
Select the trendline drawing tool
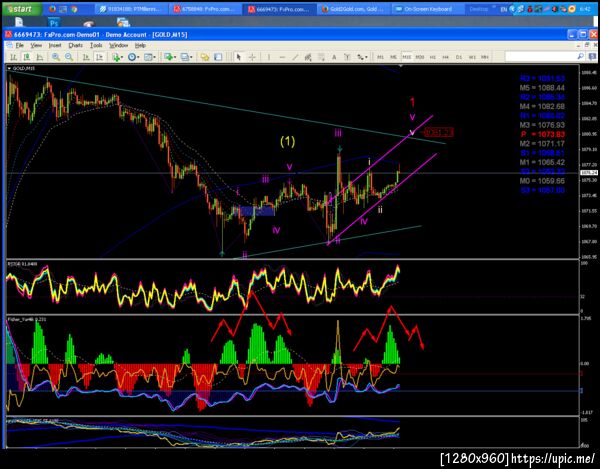(295, 57)
